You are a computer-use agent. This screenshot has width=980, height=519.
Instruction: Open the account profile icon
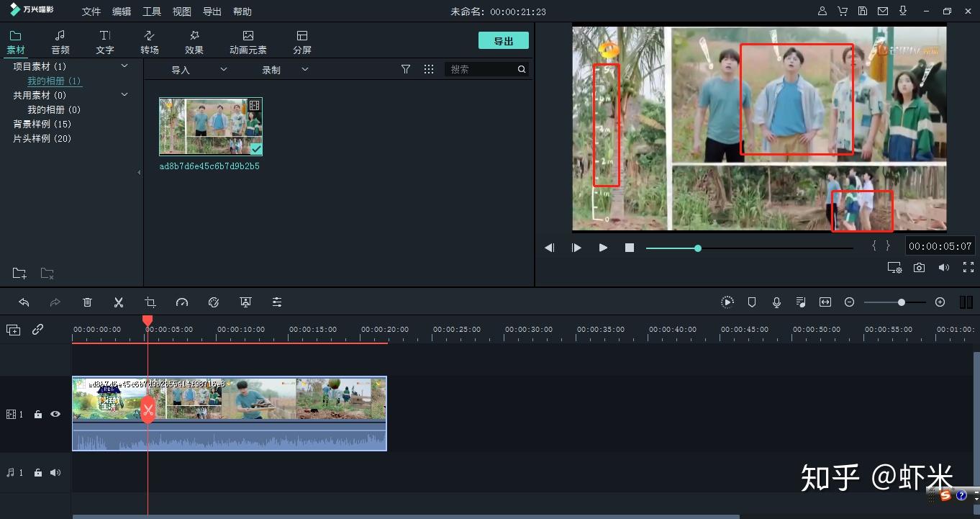tap(822, 12)
